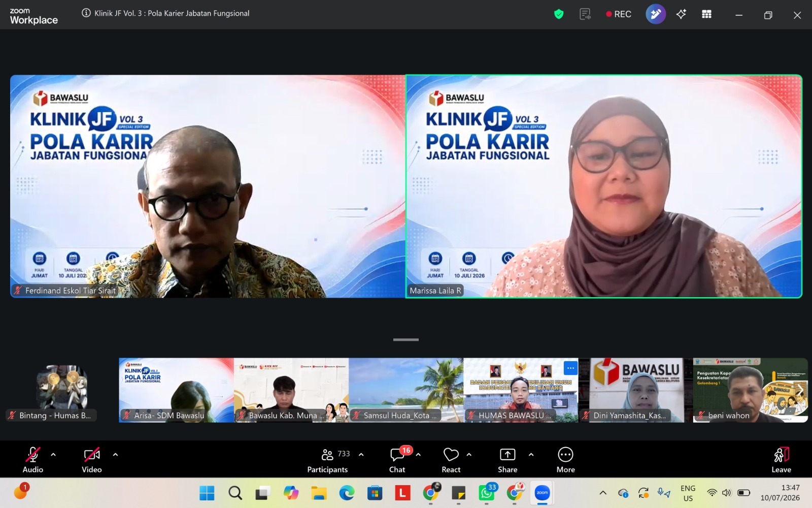Click the REC recording indicator
The width and height of the screenshot is (812, 508).
point(619,14)
